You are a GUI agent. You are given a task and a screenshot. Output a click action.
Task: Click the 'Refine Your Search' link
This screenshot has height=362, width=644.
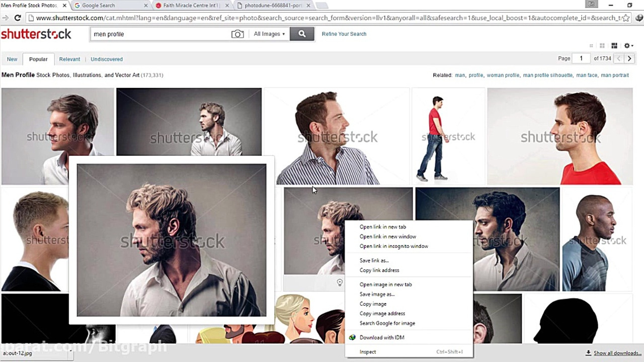pyautogui.click(x=344, y=34)
